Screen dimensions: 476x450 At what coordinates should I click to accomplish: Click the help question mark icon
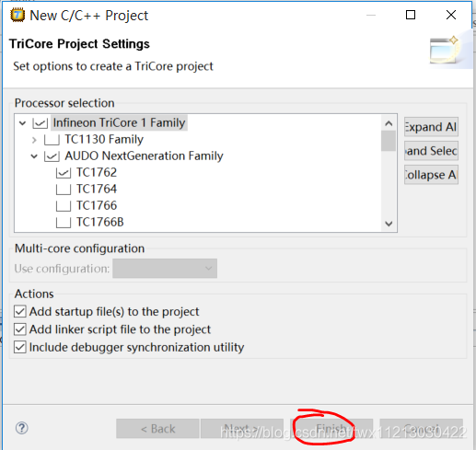pos(22,428)
